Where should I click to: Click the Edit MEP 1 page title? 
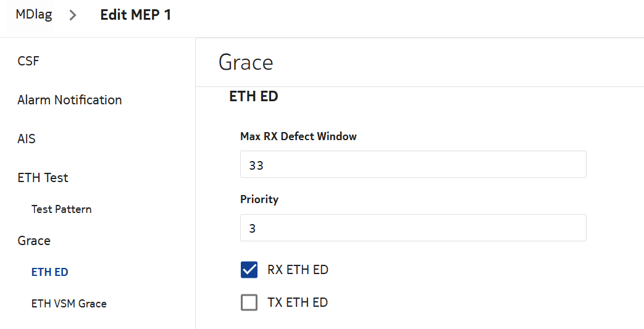(x=135, y=15)
